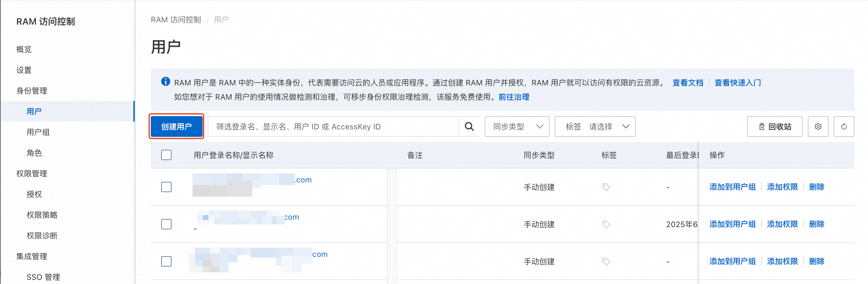Viewport: 868px width, 284px height.
Task: Click the 创建用户 button
Action: tap(176, 126)
